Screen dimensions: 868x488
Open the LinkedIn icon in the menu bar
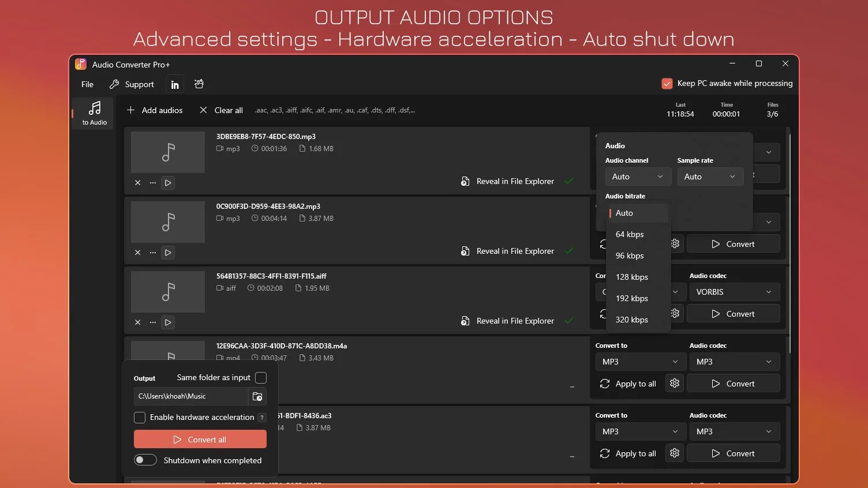(175, 84)
